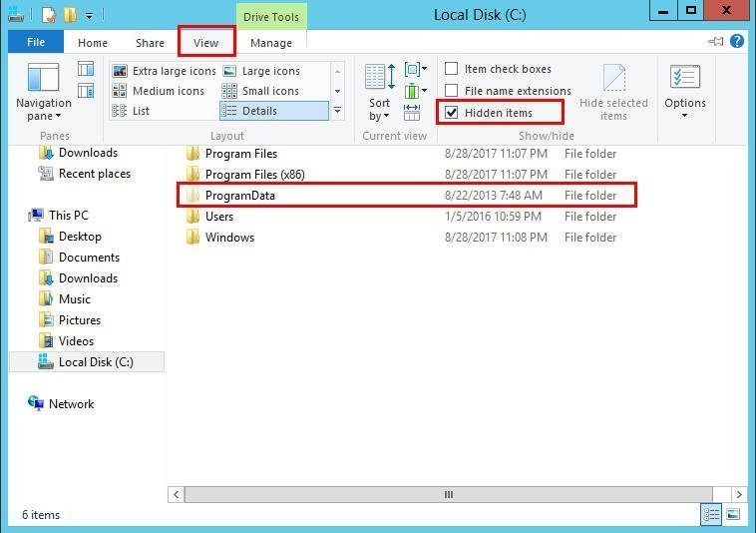
Task: Open the Manage tab
Action: (271, 43)
